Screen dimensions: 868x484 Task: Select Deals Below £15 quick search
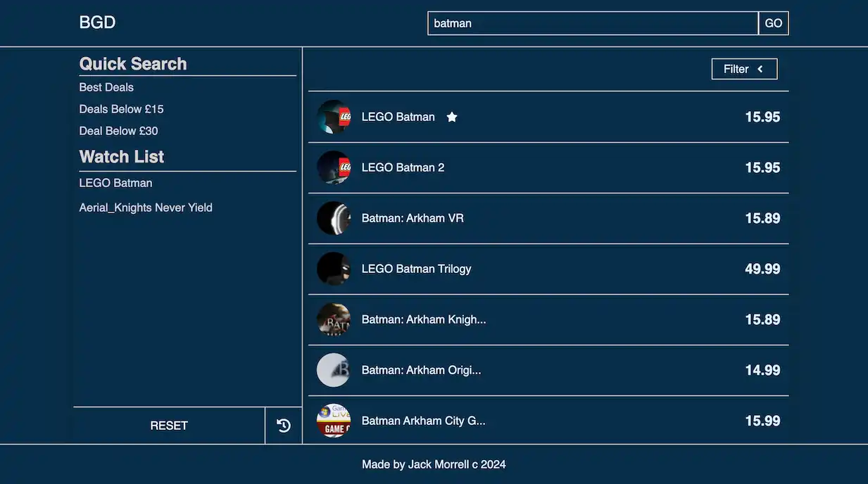[121, 109]
